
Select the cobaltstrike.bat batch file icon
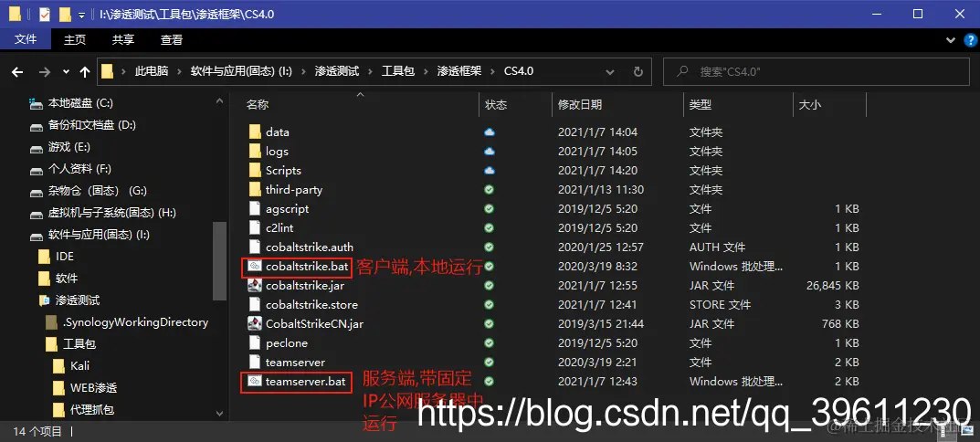coord(255,267)
